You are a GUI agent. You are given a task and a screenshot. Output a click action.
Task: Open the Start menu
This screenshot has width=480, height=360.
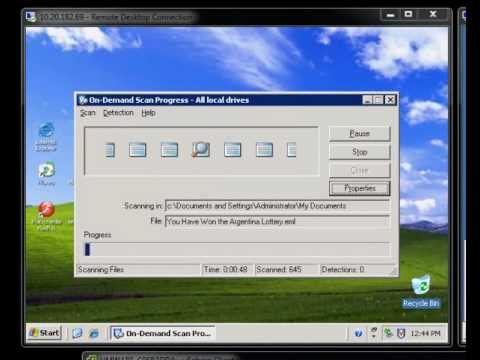(x=44, y=333)
